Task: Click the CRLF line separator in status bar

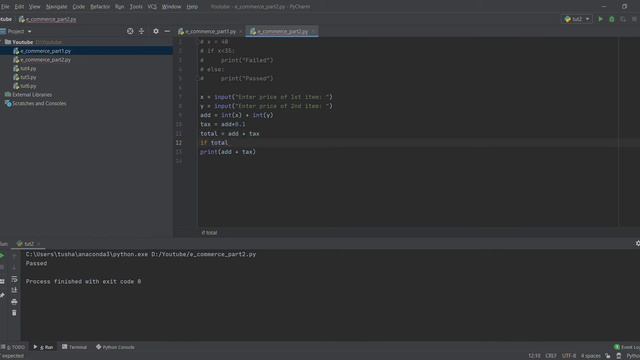Action: click(x=551, y=356)
